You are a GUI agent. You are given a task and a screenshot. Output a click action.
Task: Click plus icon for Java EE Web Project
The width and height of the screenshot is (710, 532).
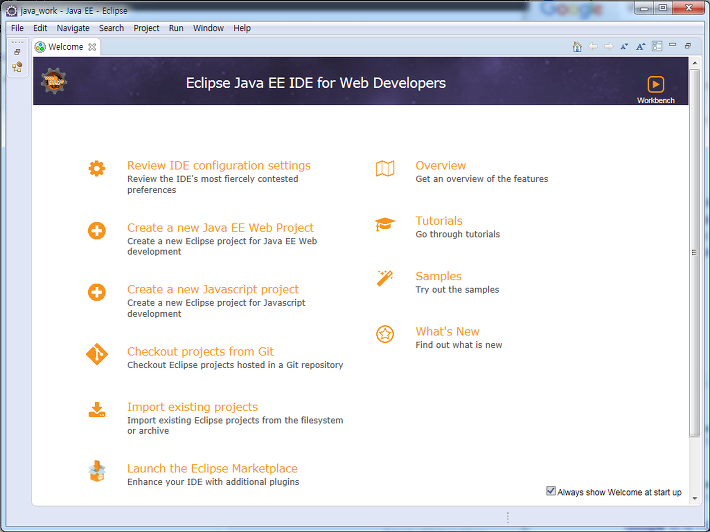coord(96,230)
